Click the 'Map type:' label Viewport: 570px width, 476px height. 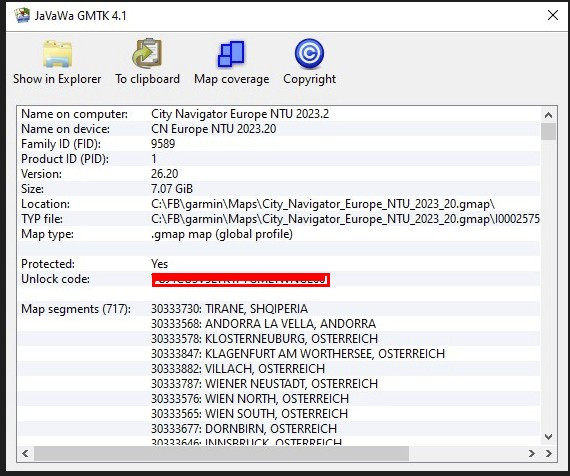[47, 234]
